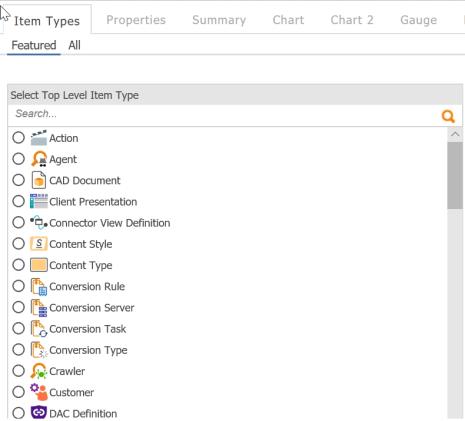Click the Action clapperboard icon
Screen dimensions: 465x421
coord(39,138)
